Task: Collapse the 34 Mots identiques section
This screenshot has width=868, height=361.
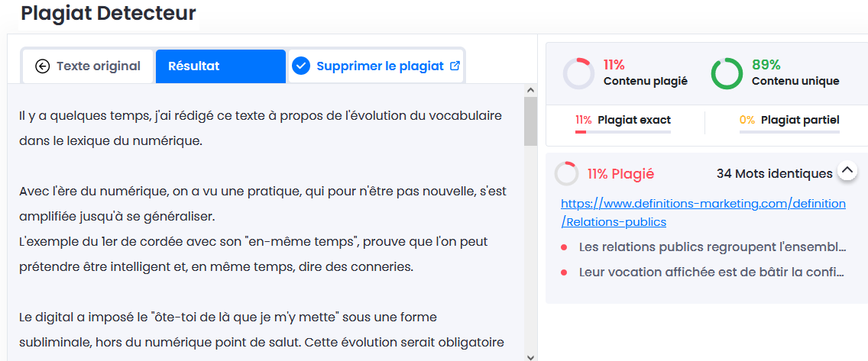Action: 847,171
